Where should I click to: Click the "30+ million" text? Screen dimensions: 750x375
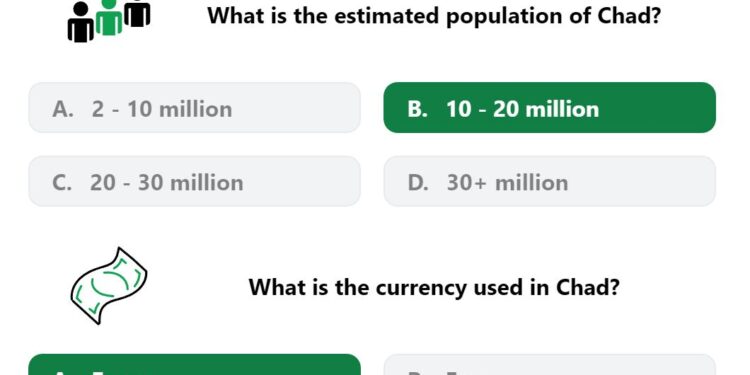tap(507, 183)
